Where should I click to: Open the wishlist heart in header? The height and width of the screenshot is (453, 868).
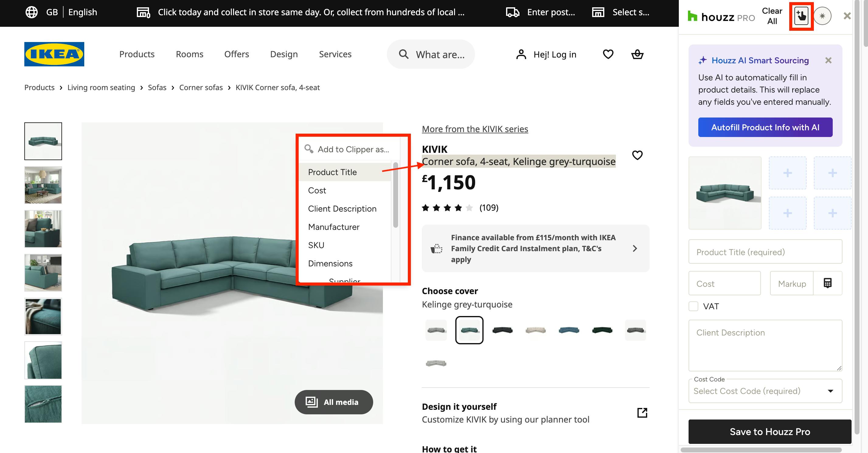click(x=608, y=54)
